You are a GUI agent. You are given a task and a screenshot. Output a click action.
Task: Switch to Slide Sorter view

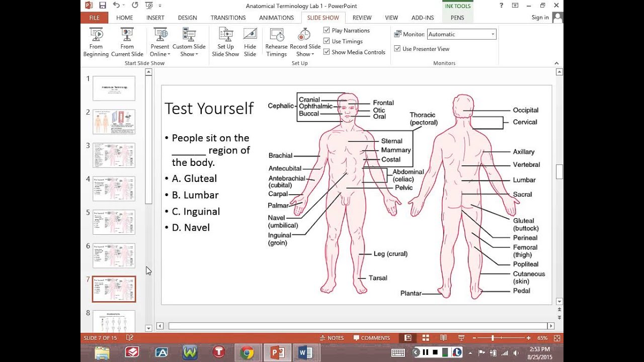tap(426, 338)
